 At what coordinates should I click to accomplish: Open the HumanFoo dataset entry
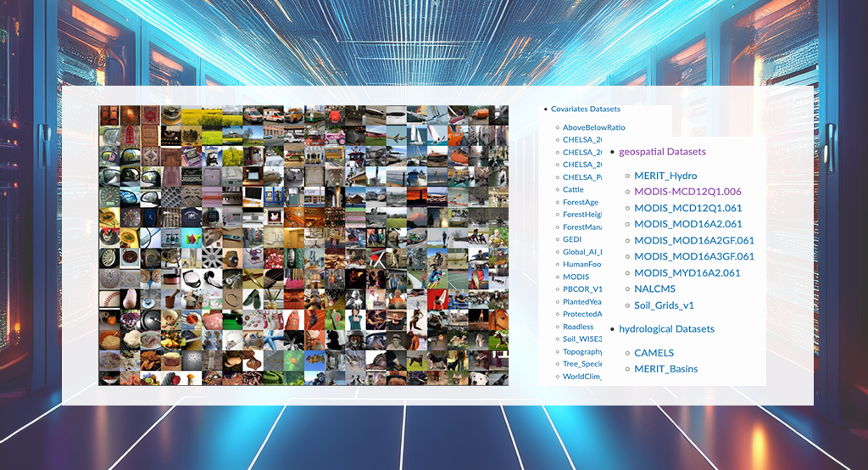point(581,265)
